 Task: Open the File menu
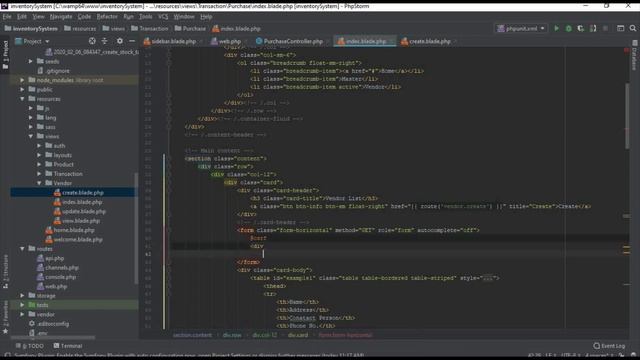tap(7, 17)
